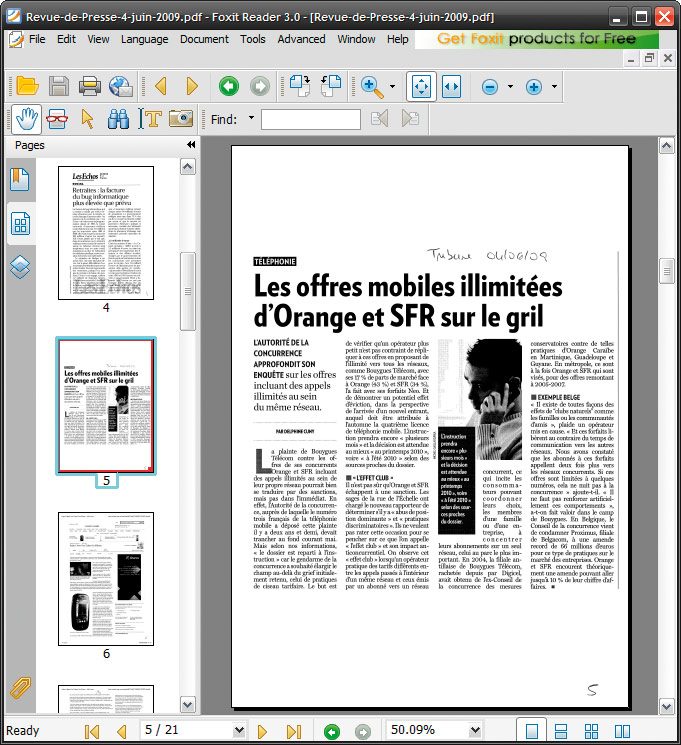681x745 pixels.
Task: Print the document using the printer icon
Action: pyautogui.click(x=89, y=86)
